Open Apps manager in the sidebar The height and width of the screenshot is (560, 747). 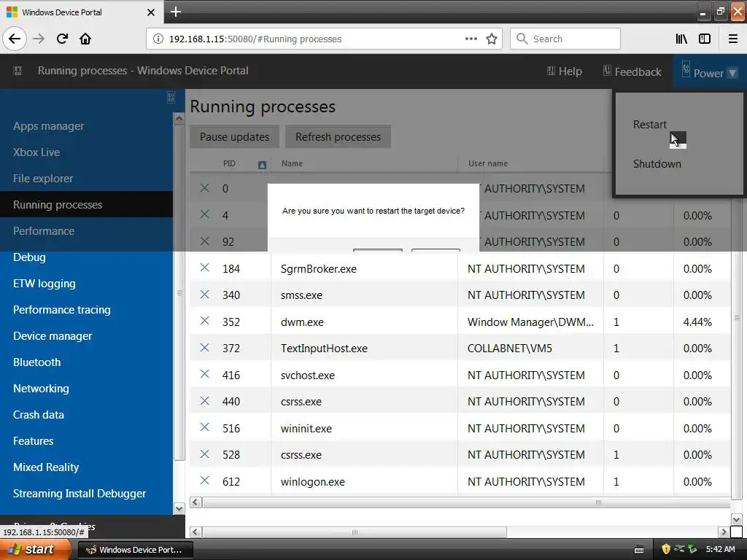49,126
